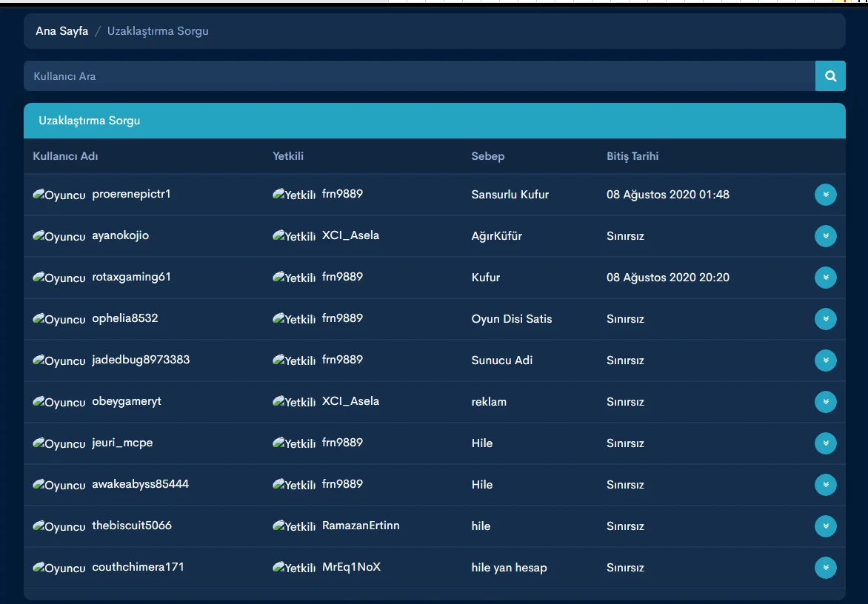Open player profile jeuri_mcpe
Viewport: 868px width, 604px height.
122,443
